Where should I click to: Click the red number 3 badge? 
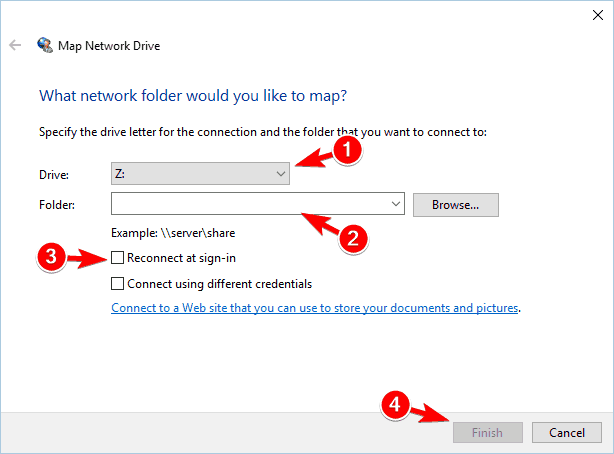51,257
